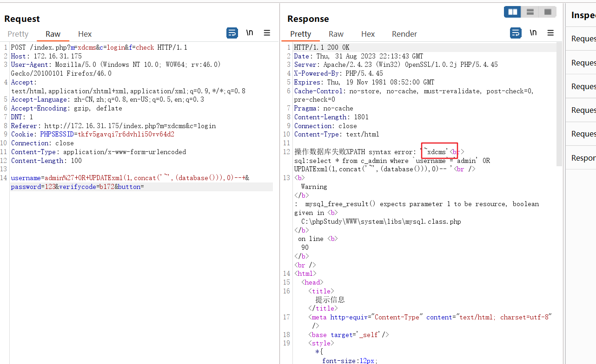Click Content-Length: 1801 response header
Screen dimensions: 596x364
(331, 117)
